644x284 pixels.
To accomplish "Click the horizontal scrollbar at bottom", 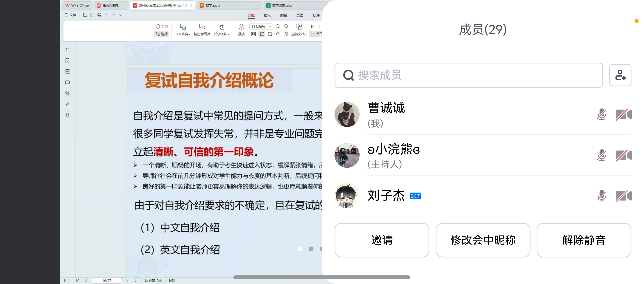I will coord(322,277).
